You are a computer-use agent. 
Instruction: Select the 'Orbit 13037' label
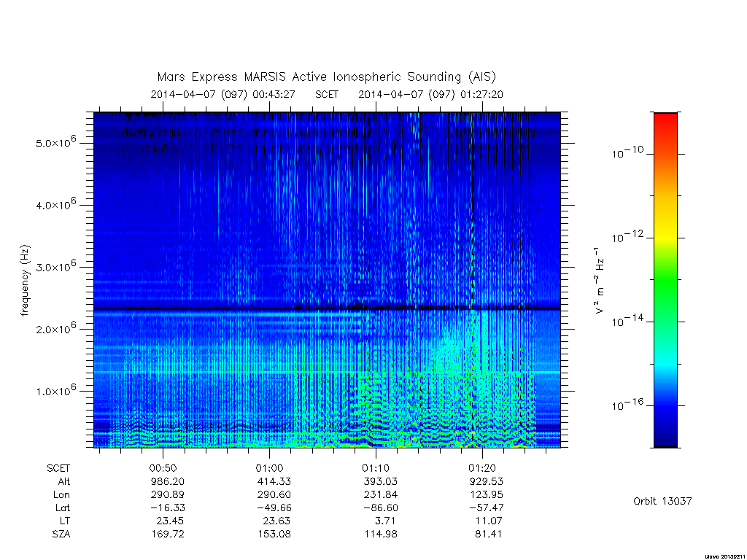pyautogui.click(x=662, y=501)
